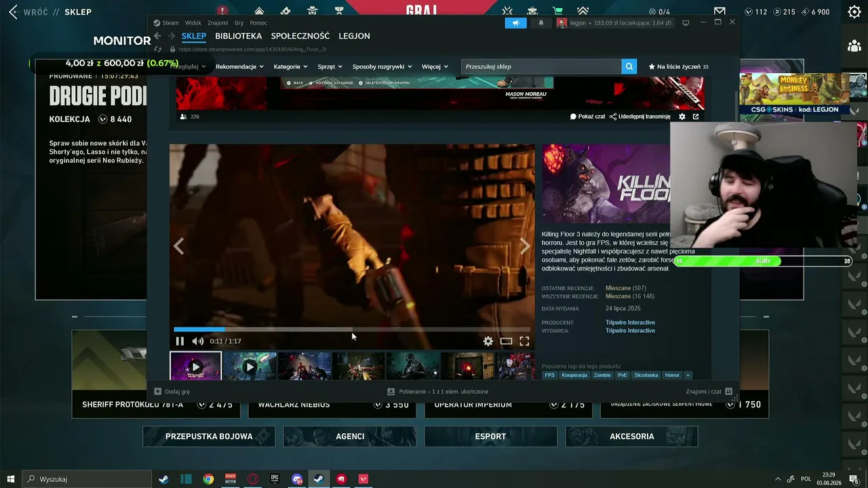Open Na liście życzeń wishlist
The image size is (868, 488).
[678, 66]
